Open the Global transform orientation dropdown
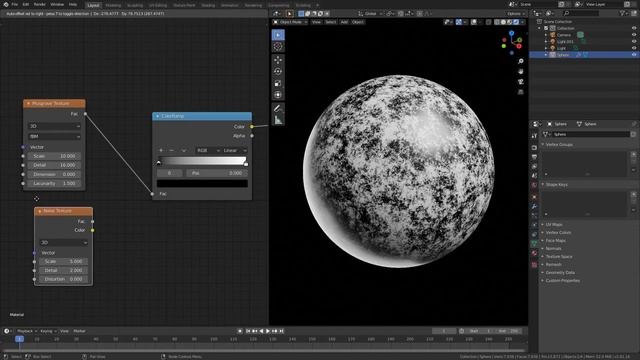This screenshot has width=640, height=360. [x=370, y=13]
